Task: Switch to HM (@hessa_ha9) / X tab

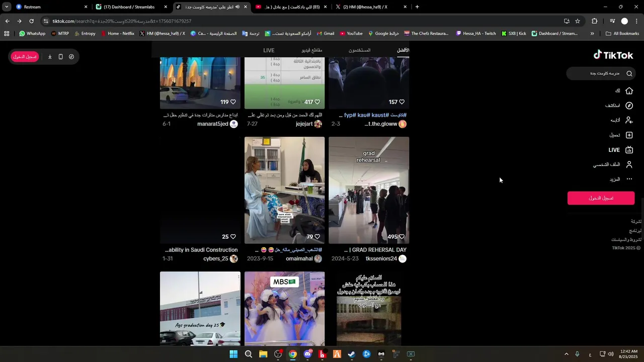Action: tap(371, 7)
